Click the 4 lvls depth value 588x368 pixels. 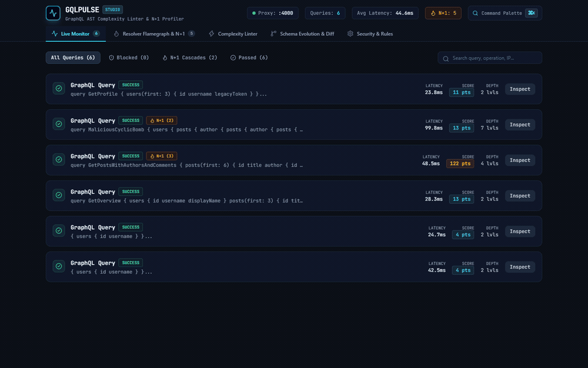[x=489, y=164]
